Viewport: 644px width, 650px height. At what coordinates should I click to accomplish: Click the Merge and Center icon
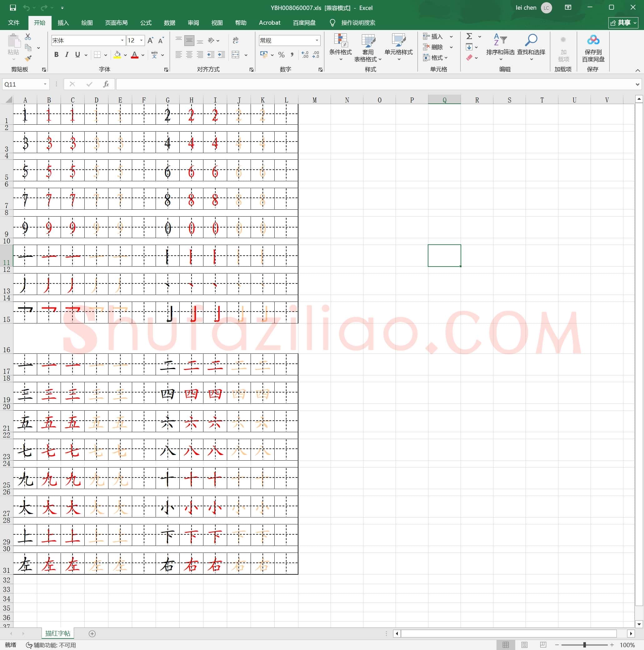tap(236, 54)
